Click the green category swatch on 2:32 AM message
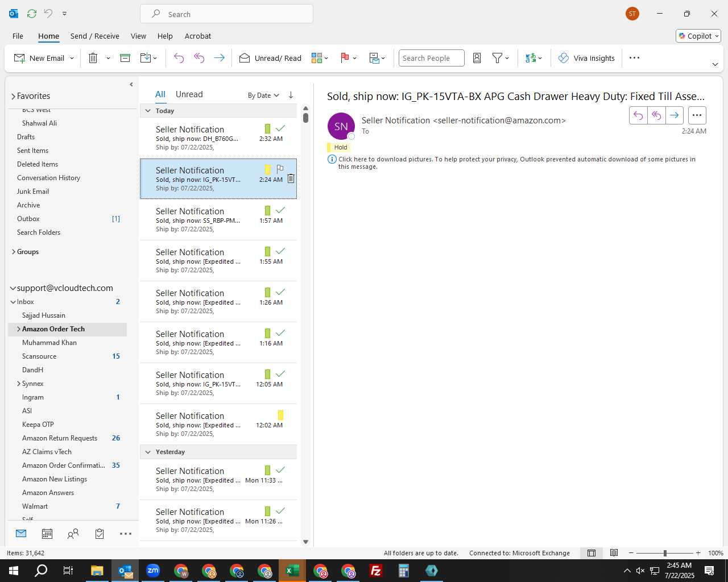Screen dimensions: 728x582 coord(267,129)
